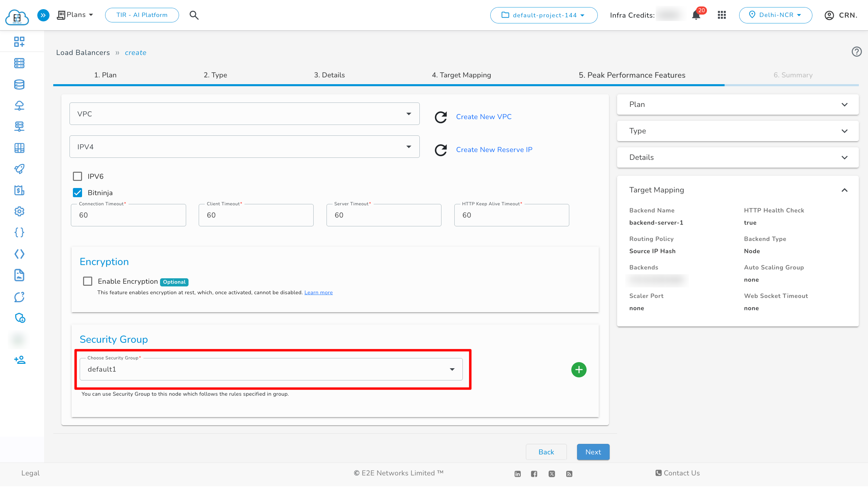This screenshot has width=868, height=487.
Task: Open the database section from the sidebar
Action: coord(19,85)
